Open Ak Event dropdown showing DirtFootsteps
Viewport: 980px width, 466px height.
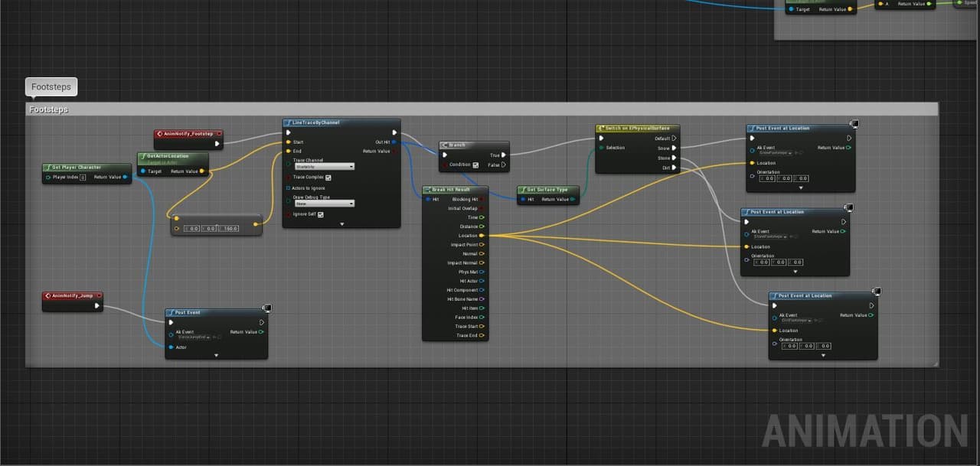(x=796, y=320)
